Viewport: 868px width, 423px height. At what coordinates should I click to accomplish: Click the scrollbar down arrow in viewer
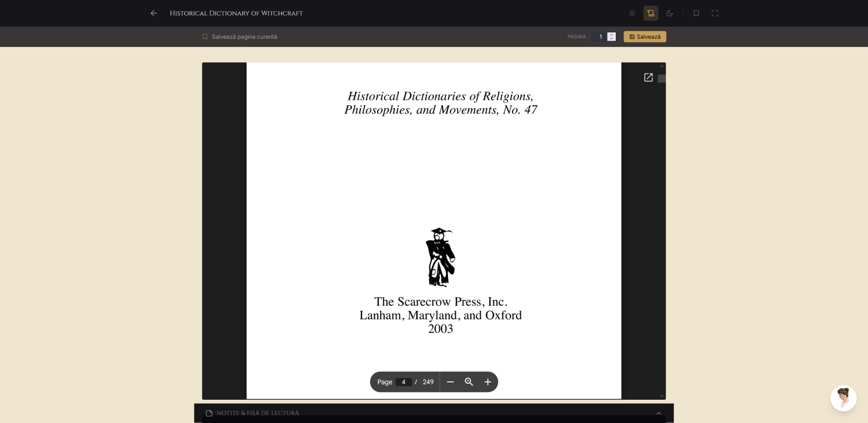click(662, 396)
